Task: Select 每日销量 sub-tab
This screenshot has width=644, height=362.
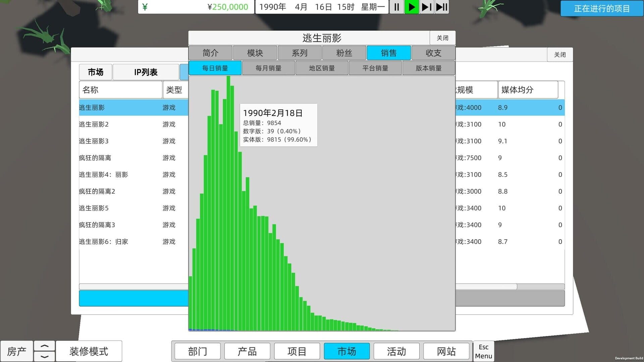Action: tap(215, 68)
